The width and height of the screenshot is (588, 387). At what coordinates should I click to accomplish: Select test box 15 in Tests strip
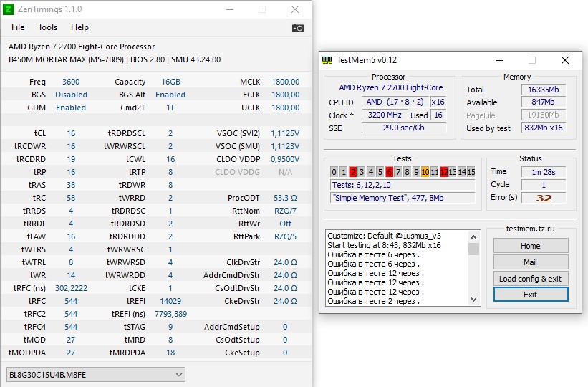tap(471, 172)
